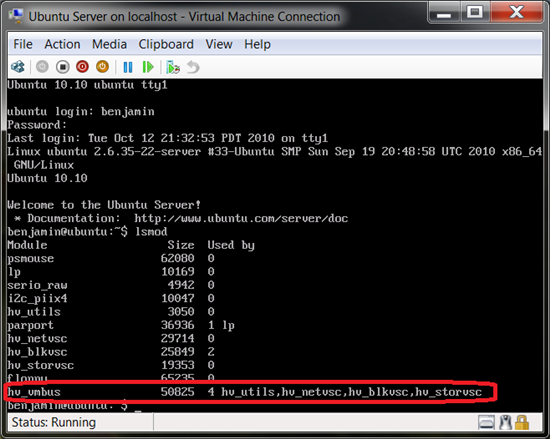Click the 'Last login' line
The height and width of the screenshot is (439, 550).
coord(168,138)
